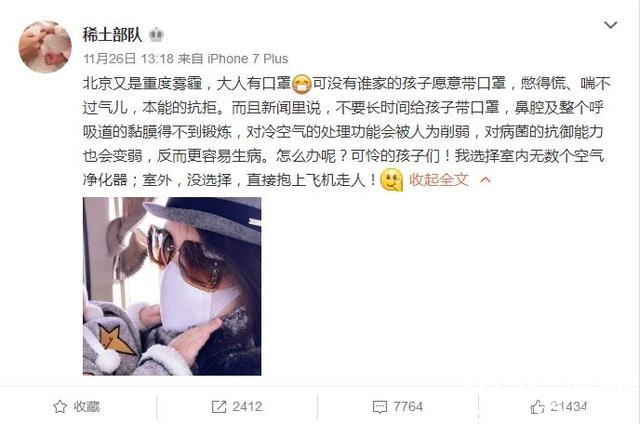Viewport: 640px width, 424px height.
Task: Click the thinking-face emoji near the end
Action: pyautogui.click(x=391, y=180)
